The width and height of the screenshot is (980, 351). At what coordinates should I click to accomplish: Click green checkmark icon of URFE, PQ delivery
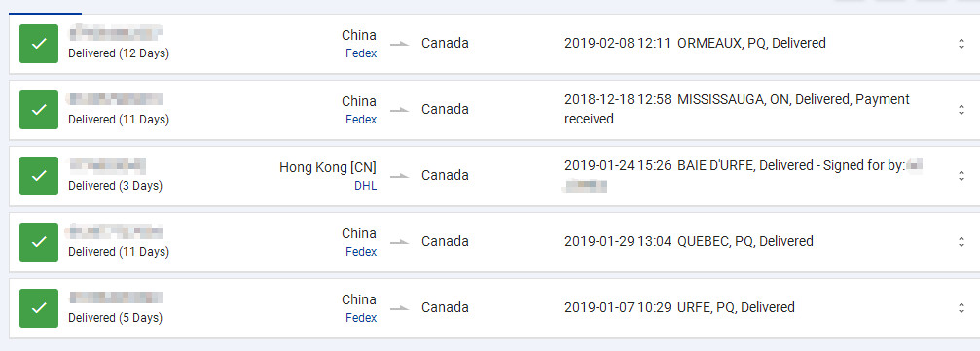point(39,308)
